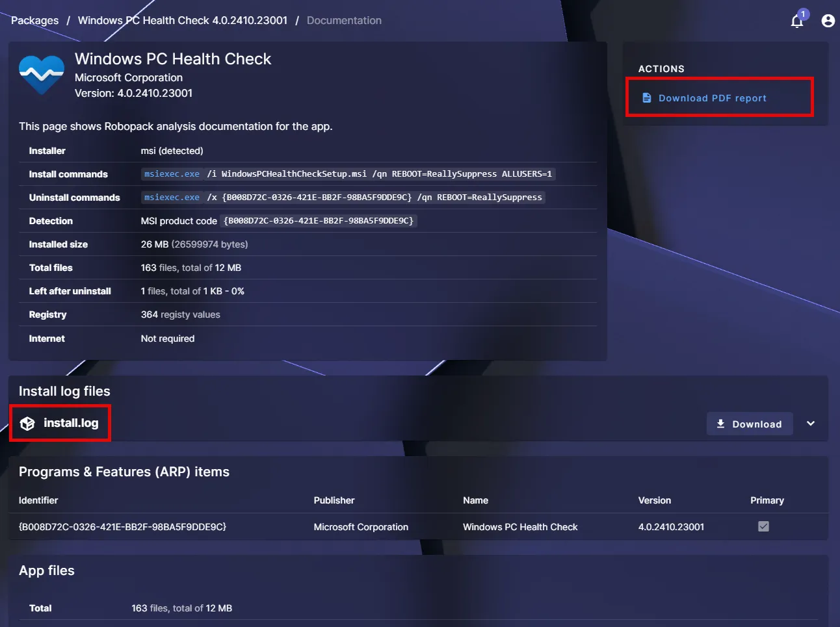Click version 4.0.2410.23001 in the ARP table

pos(671,527)
